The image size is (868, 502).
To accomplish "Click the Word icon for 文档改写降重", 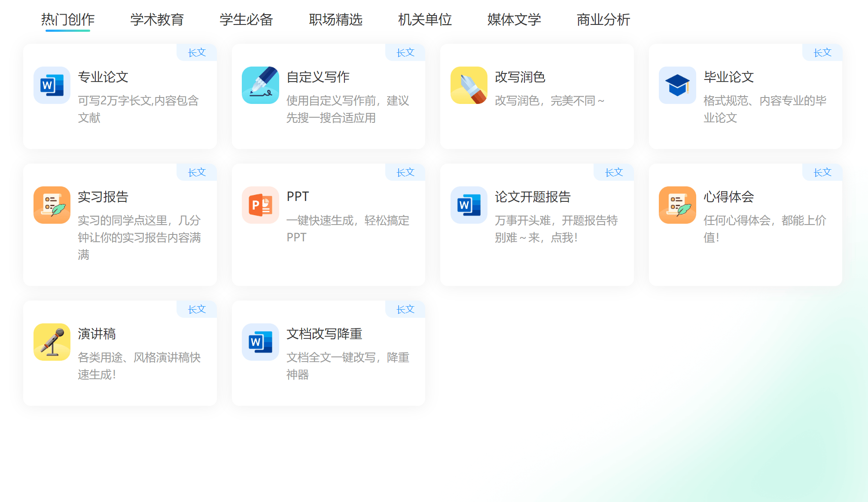I will pyautogui.click(x=260, y=342).
